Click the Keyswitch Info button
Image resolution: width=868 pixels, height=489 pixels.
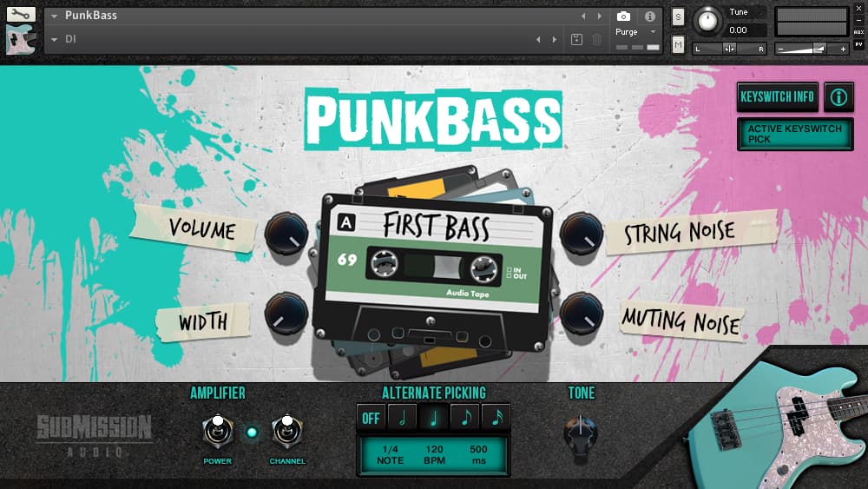click(777, 97)
